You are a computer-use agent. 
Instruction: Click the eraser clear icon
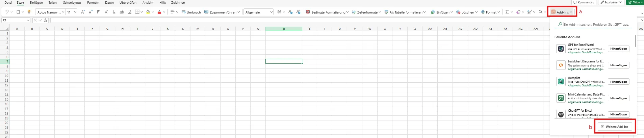tap(518, 12)
